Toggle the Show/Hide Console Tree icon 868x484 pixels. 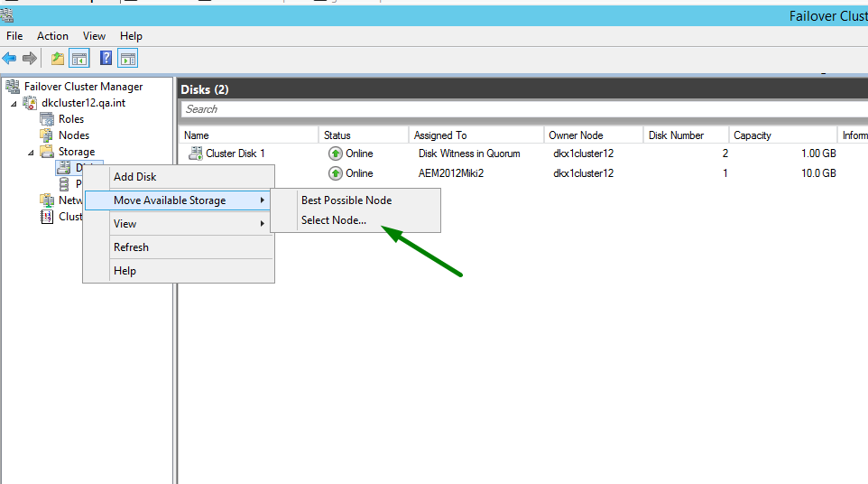(x=79, y=58)
